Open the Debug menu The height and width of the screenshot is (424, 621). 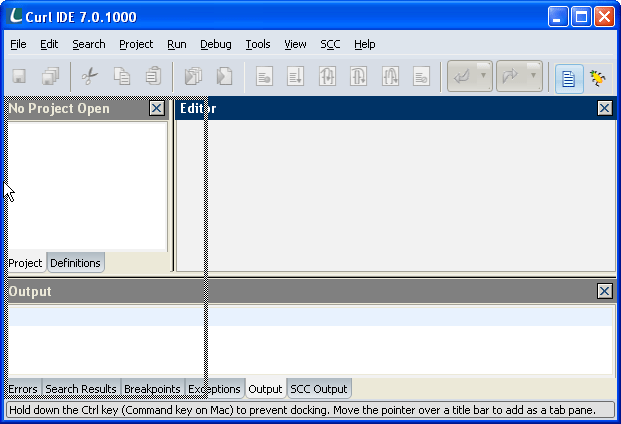pos(215,44)
